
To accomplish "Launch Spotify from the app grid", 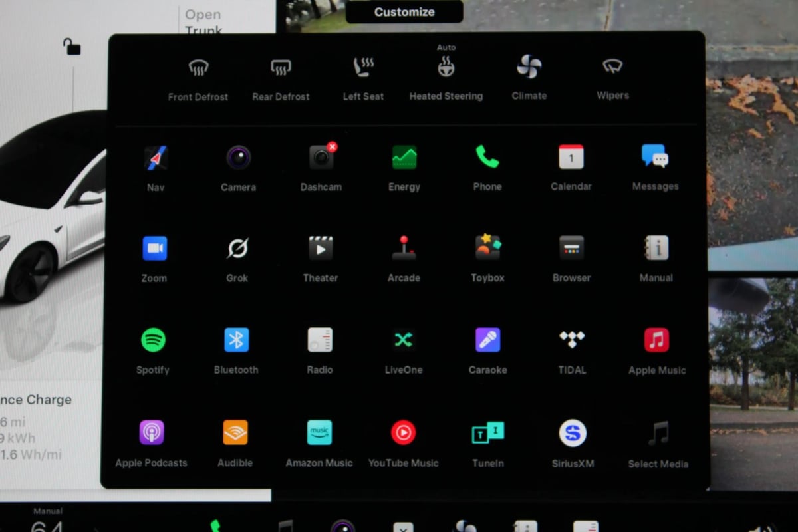I will pyautogui.click(x=153, y=340).
